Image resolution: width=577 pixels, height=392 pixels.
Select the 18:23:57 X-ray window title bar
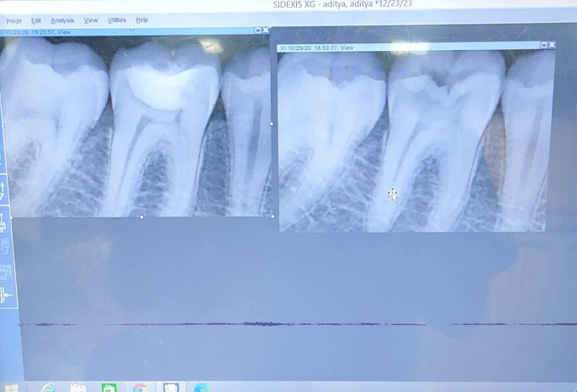[127, 31]
